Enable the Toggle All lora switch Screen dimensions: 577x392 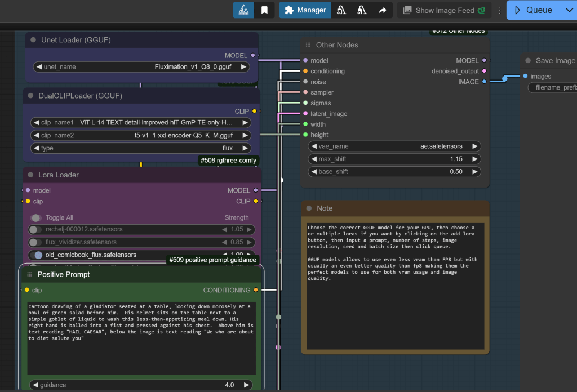click(x=36, y=217)
